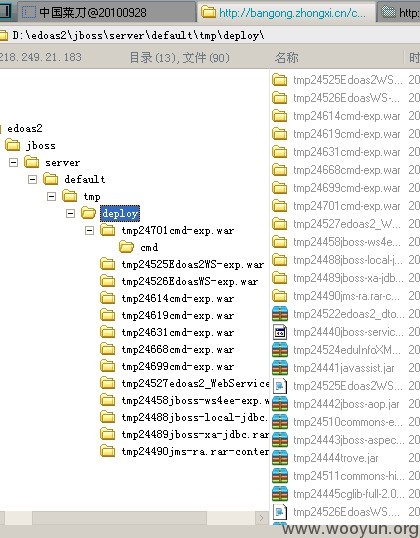Select tmp24701cmd-exp.war in the tree
Screen dimensions: 420x538
point(178,230)
